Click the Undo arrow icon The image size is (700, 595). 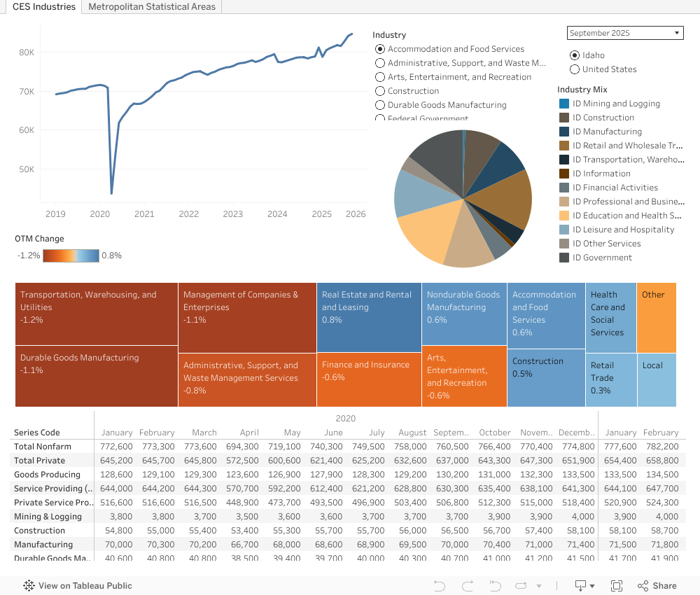point(440,586)
